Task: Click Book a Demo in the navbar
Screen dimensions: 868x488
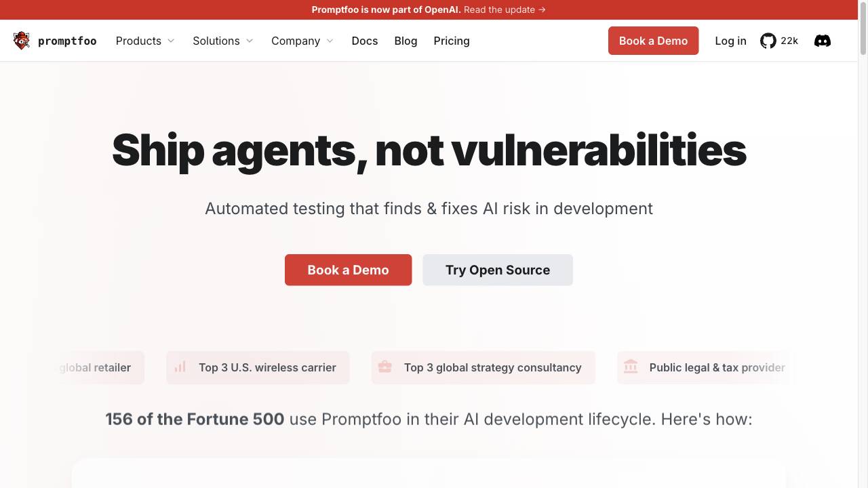Action: (653, 41)
